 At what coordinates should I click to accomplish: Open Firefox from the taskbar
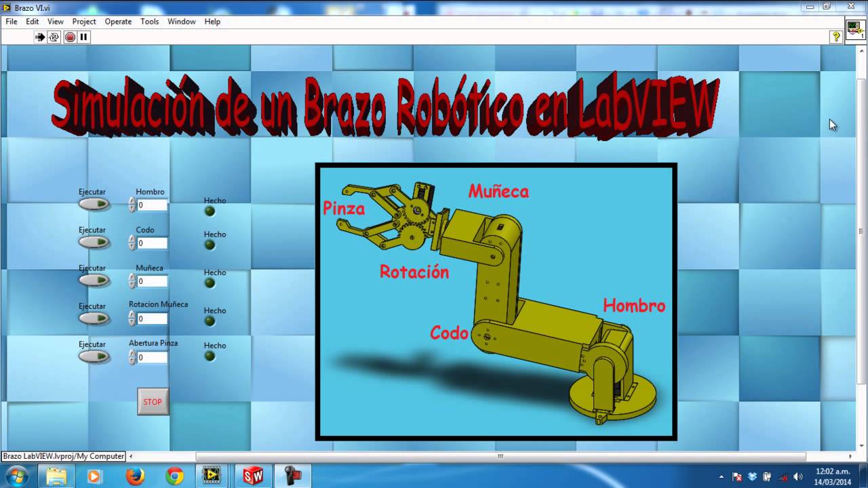click(135, 476)
